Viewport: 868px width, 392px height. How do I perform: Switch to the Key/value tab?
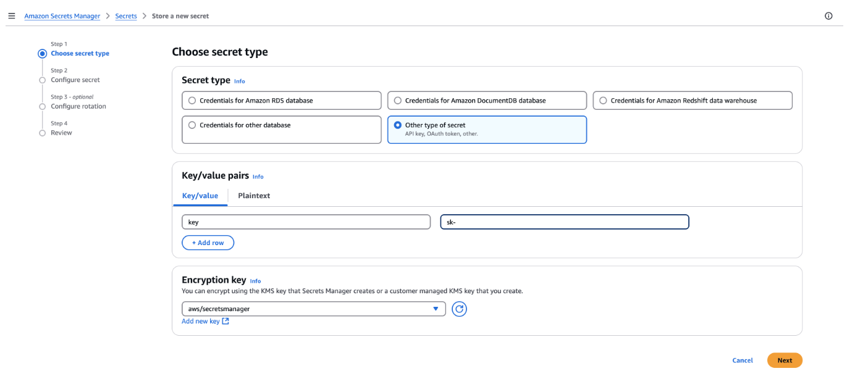coord(200,196)
